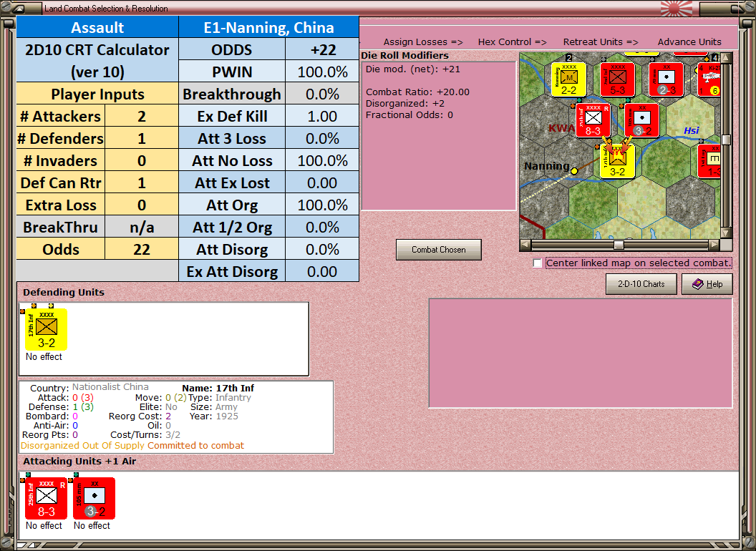Screen dimensions: 756x551
Task: Click 'Committed to combat' status text
Action: [195, 445]
